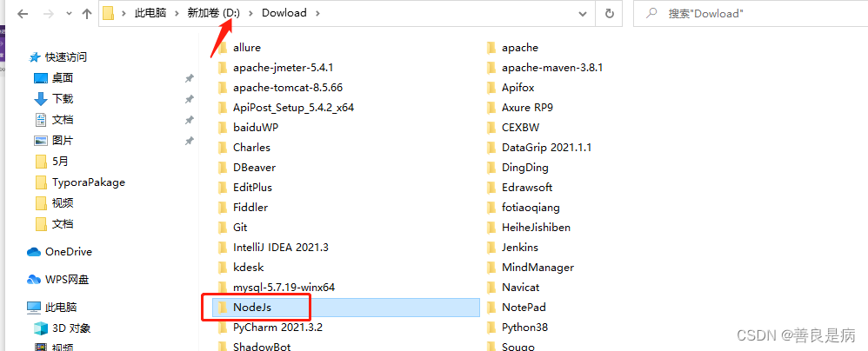
Task: Click the Back navigation arrow
Action: tap(23, 14)
